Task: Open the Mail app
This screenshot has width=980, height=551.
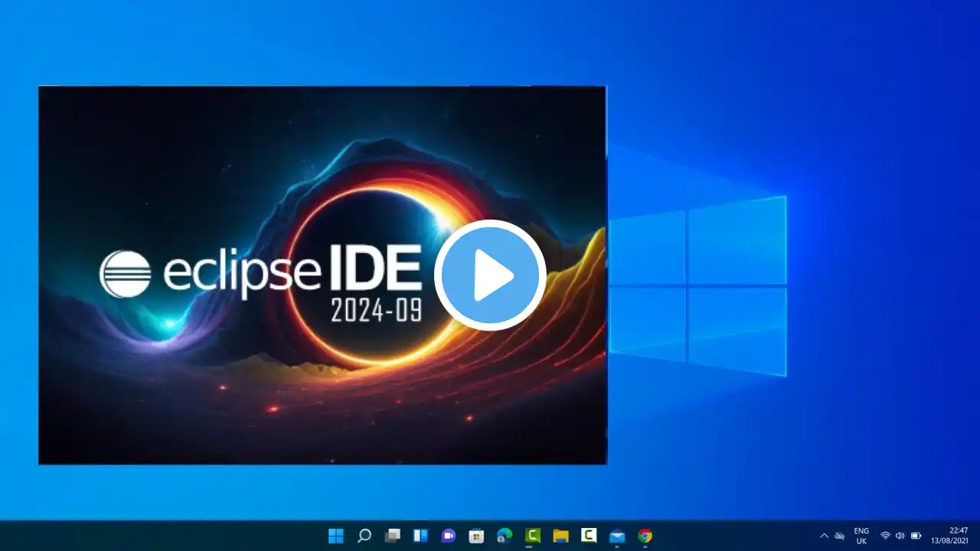Action: (617, 536)
